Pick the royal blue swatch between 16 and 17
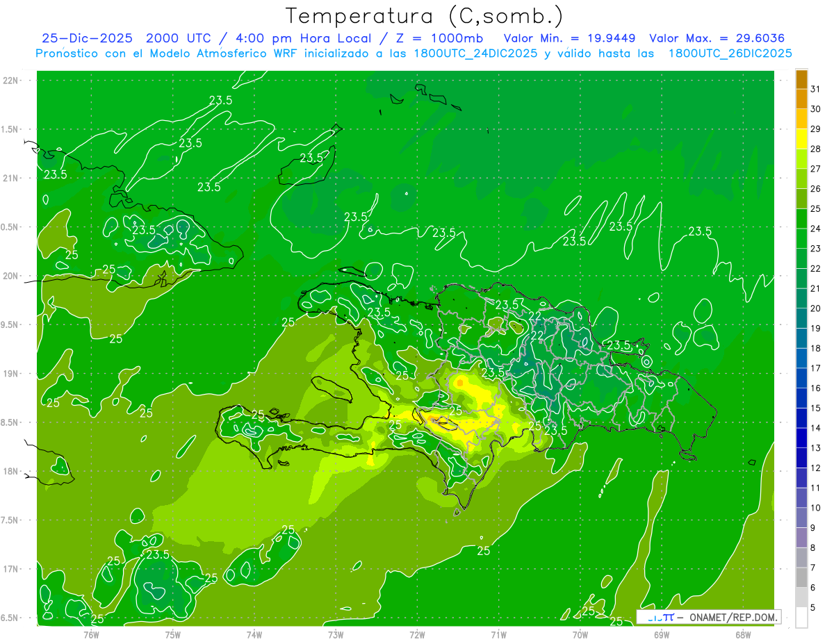 (x=801, y=378)
